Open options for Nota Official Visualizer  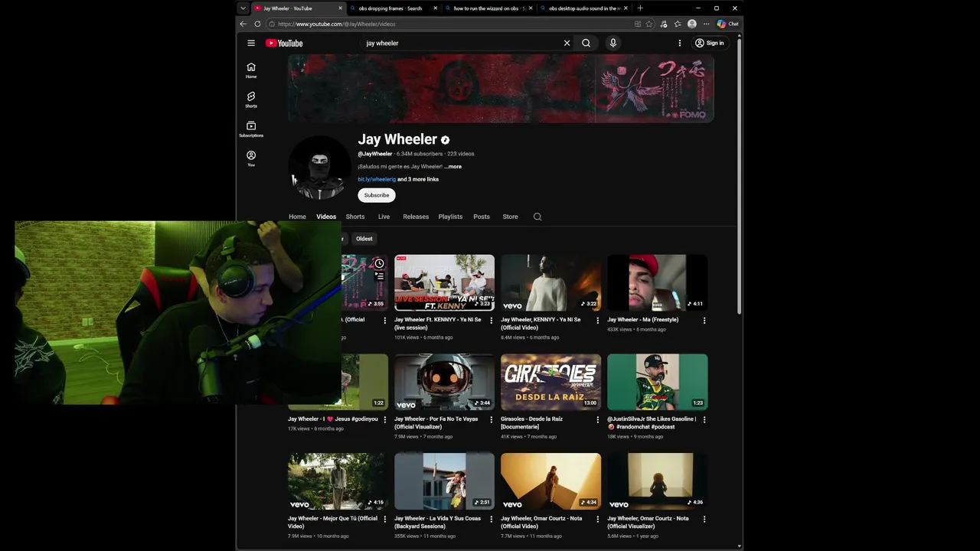(x=704, y=519)
